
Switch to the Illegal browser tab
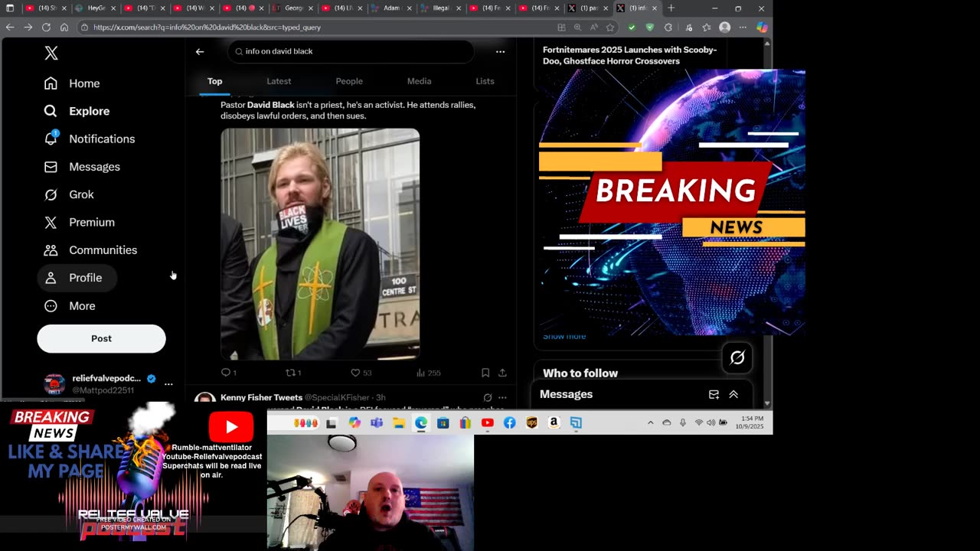(x=439, y=8)
